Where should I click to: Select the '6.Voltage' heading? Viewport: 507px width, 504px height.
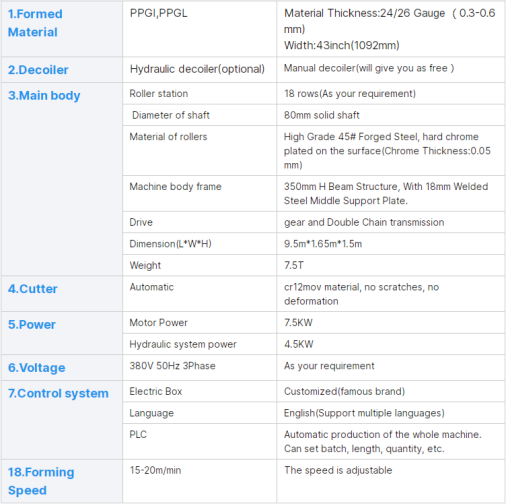point(37,368)
